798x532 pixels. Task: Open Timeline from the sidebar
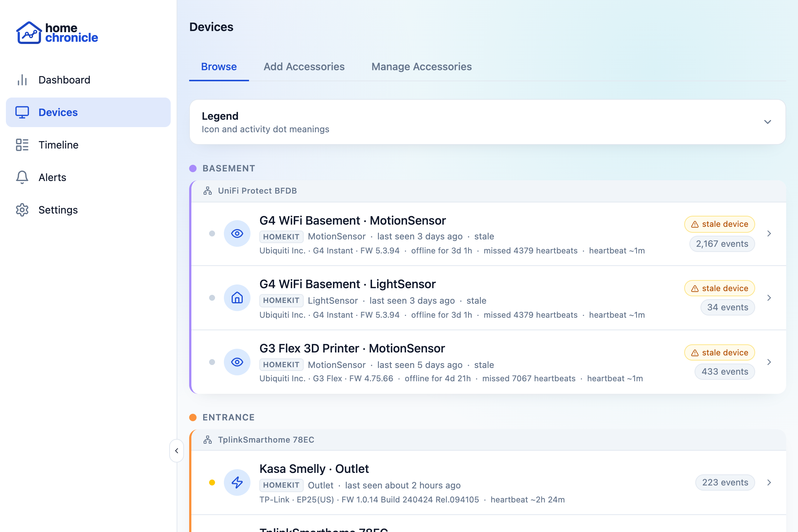point(88,145)
